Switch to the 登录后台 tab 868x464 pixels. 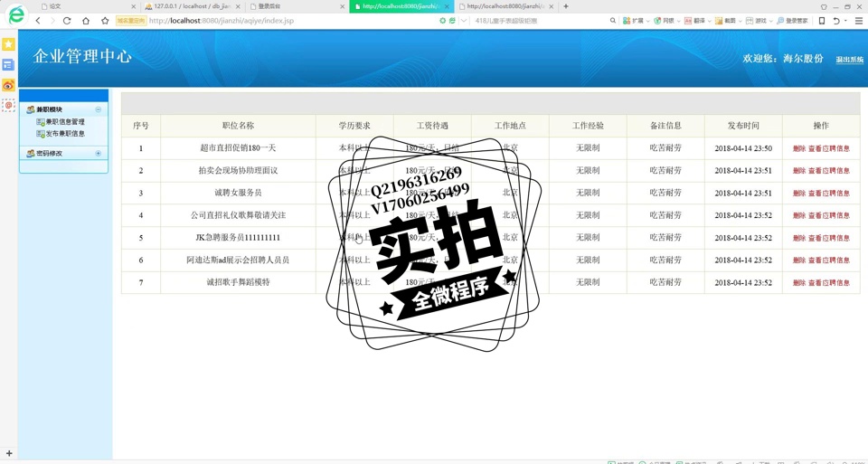point(289,6)
